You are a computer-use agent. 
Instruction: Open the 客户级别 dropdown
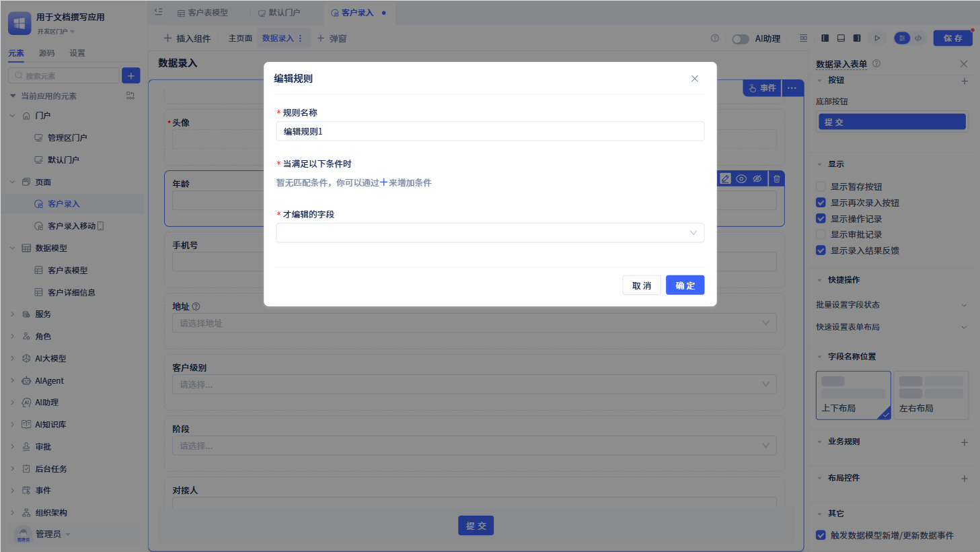click(474, 384)
